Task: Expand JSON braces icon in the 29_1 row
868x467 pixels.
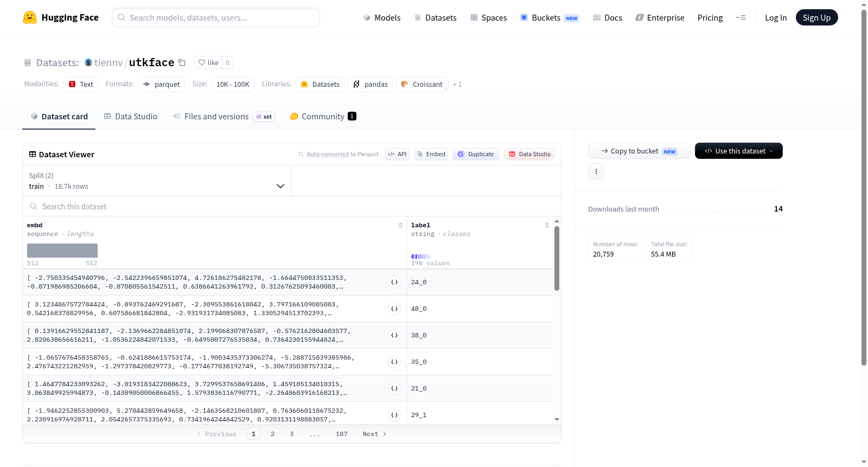Action: (394, 415)
